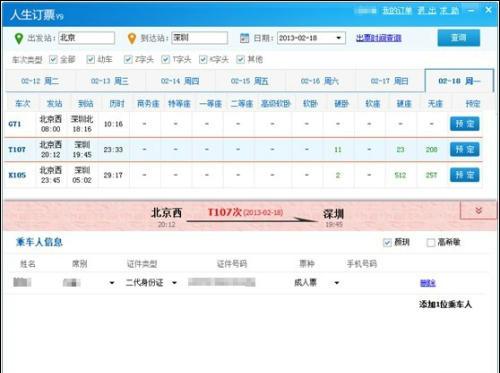Click the 29:17 duration for K105
Viewport: 500px width, 373px height.
pyautogui.click(x=113, y=175)
